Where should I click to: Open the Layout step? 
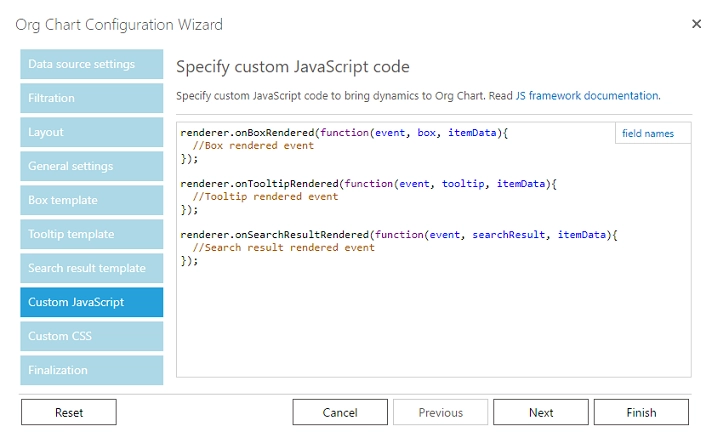click(91, 132)
